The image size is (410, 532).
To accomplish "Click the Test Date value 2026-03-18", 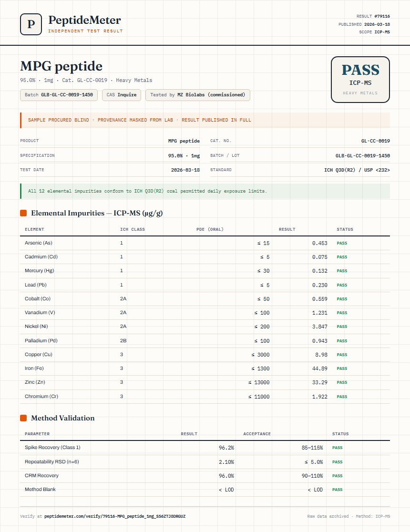I will click(x=185, y=170).
